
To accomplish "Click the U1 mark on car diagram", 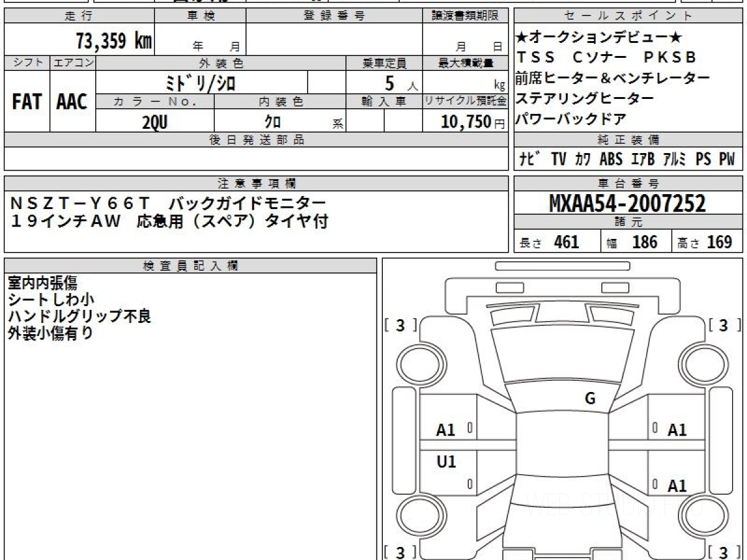I will click(x=446, y=462).
